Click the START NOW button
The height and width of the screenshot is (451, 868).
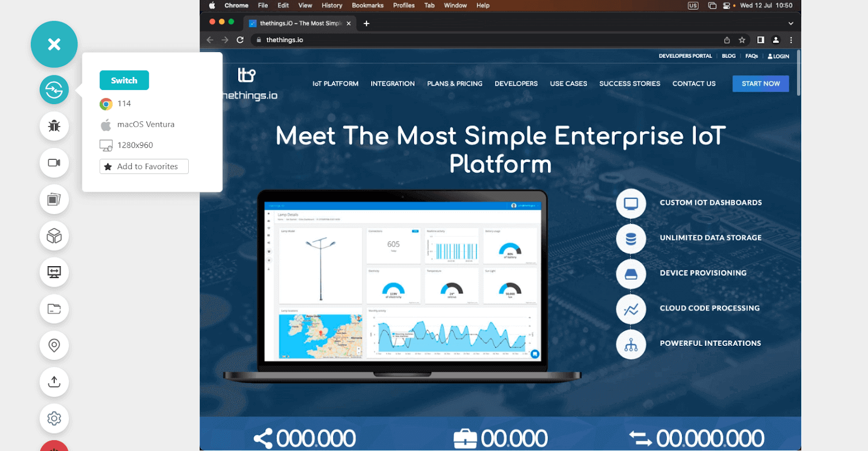coord(761,83)
